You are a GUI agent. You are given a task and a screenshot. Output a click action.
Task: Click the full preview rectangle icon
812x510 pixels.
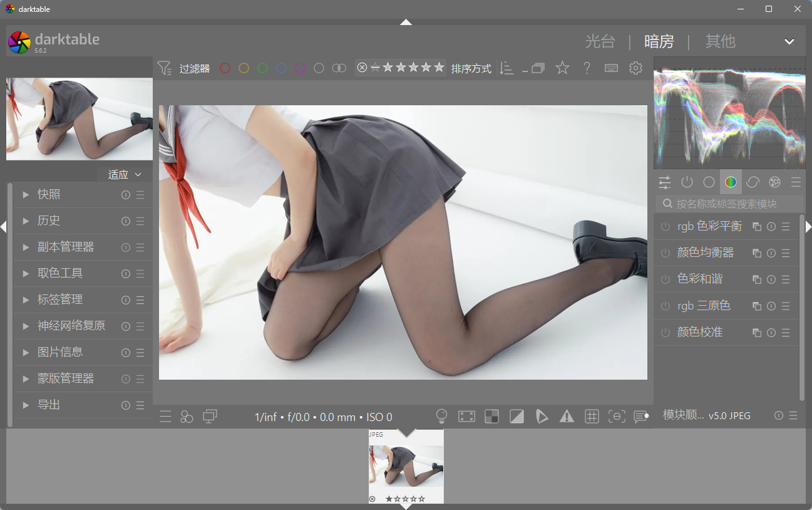(x=466, y=417)
